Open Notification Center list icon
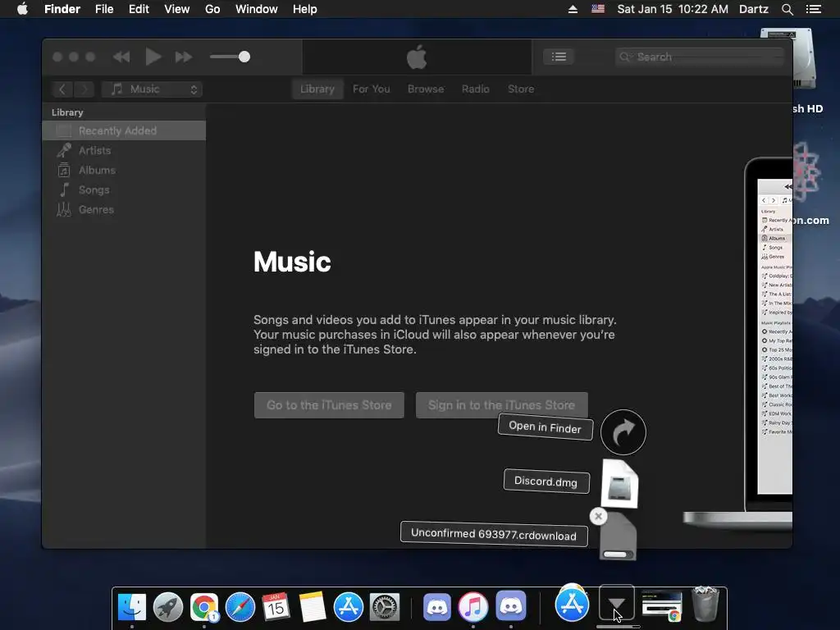Image resolution: width=840 pixels, height=630 pixels. (814, 9)
